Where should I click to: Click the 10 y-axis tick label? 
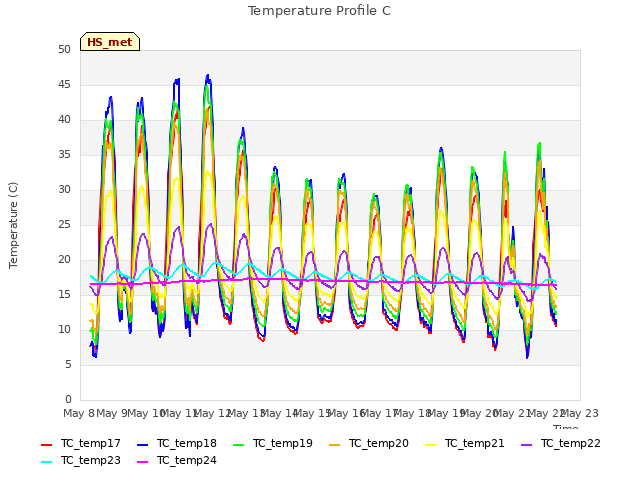pyautogui.click(x=64, y=330)
